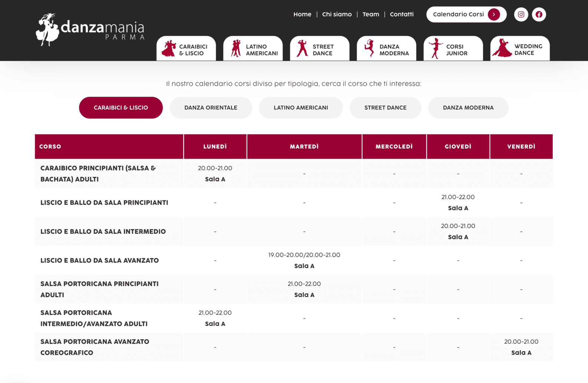Show the Street Dance course schedule tab
Viewport: 588px width, 383px height.
pos(385,108)
